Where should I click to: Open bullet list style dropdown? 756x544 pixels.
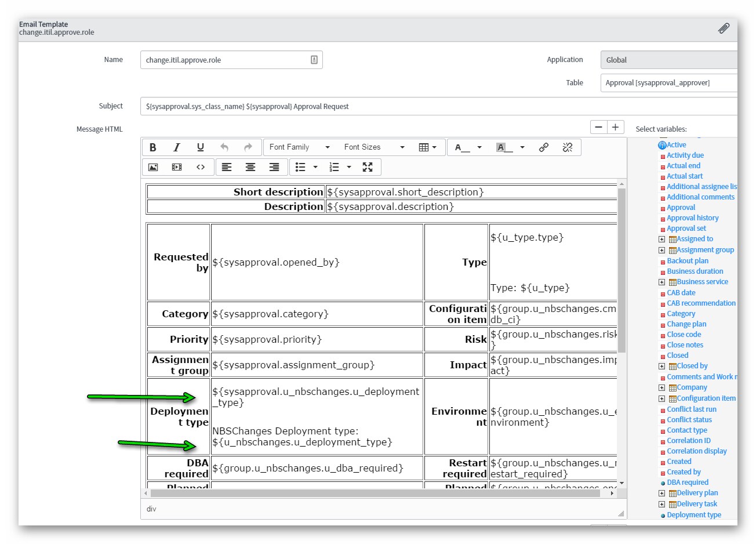(315, 167)
